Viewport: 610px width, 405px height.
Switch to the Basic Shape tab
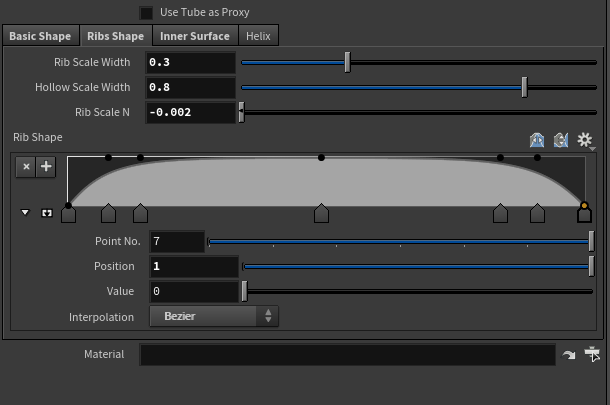coord(40,36)
